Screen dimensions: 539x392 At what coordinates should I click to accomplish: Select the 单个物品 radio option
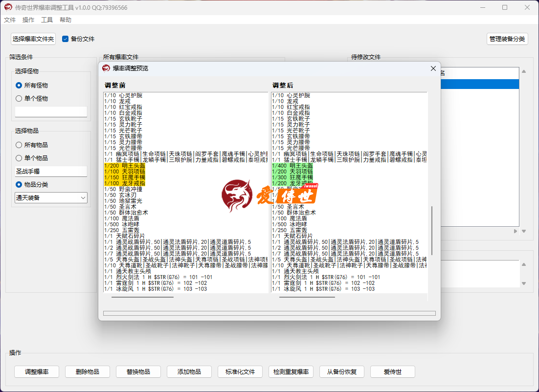point(19,158)
